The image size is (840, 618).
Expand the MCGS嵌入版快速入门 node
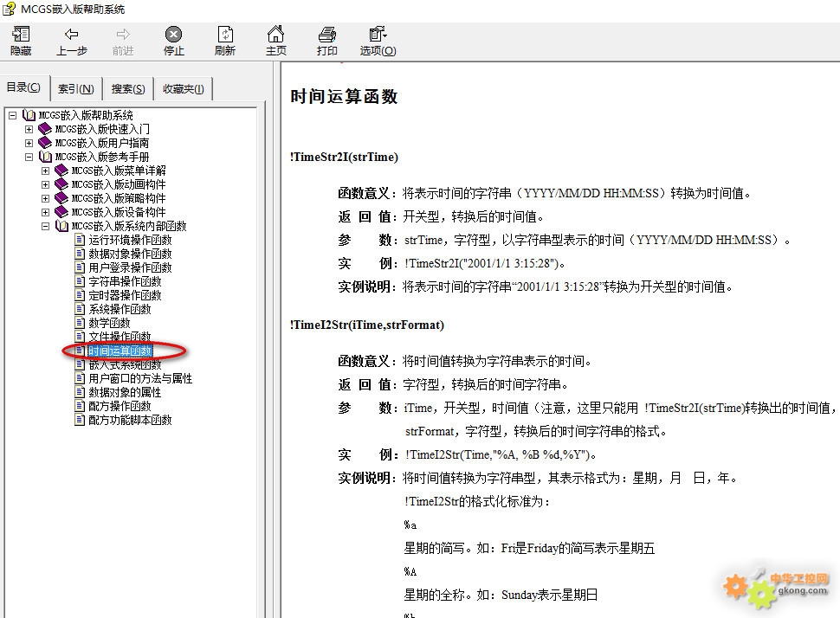[x=29, y=129]
